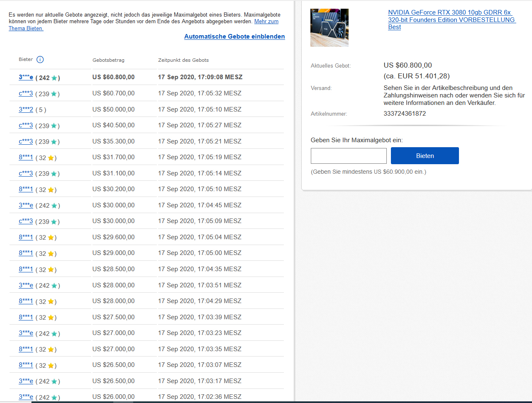Click 'Automatische Gebote einblenden' link
The width and height of the screenshot is (532, 403).
(234, 36)
